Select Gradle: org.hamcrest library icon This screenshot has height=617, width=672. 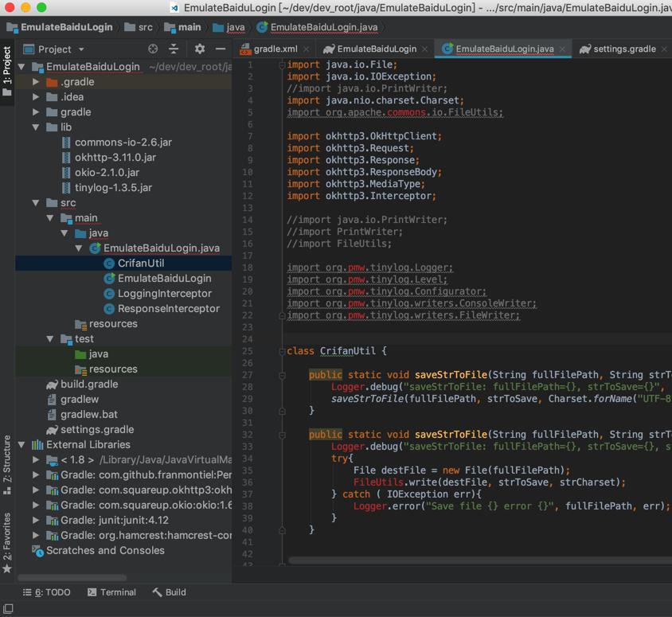click(52, 535)
